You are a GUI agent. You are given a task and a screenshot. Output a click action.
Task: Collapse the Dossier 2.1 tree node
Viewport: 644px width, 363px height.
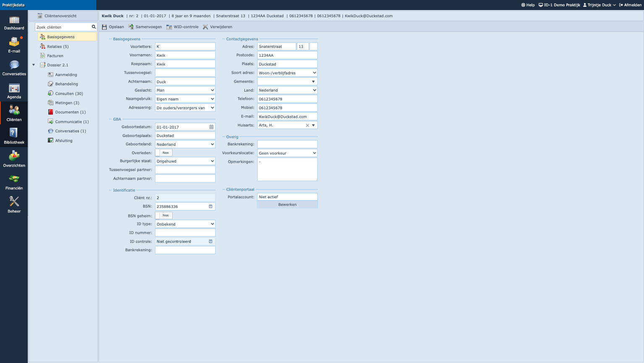click(34, 65)
